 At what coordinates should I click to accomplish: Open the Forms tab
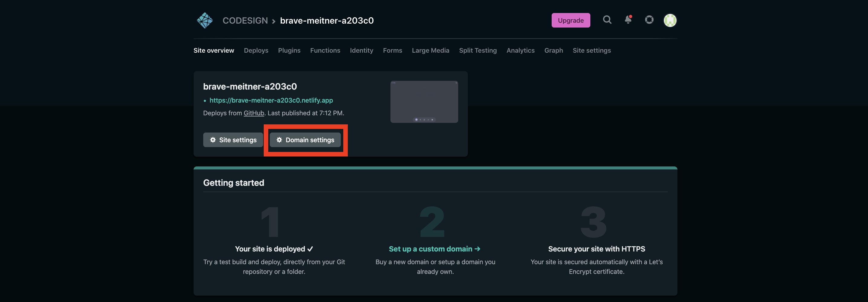point(392,50)
